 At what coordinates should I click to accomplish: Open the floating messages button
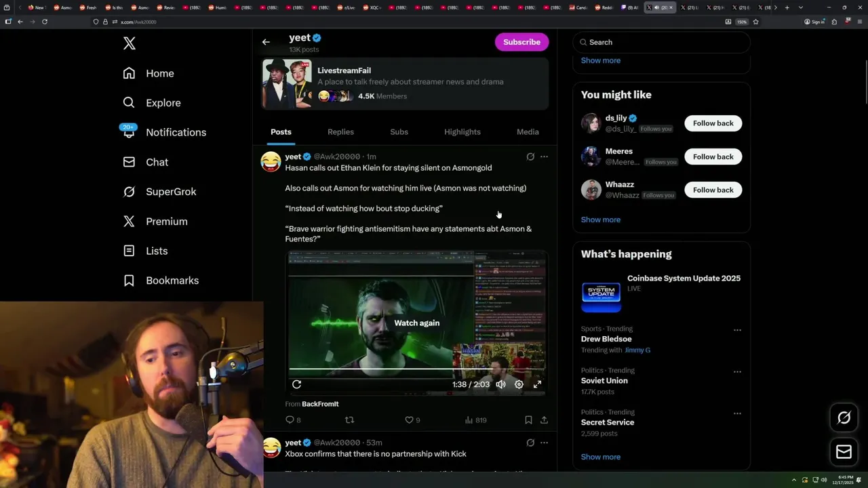tap(844, 452)
